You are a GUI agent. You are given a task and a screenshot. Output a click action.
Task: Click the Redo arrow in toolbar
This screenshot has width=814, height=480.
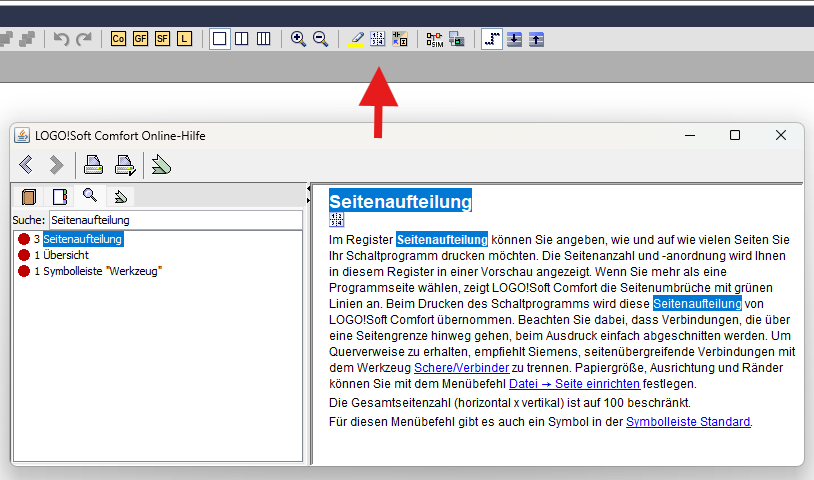point(84,39)
